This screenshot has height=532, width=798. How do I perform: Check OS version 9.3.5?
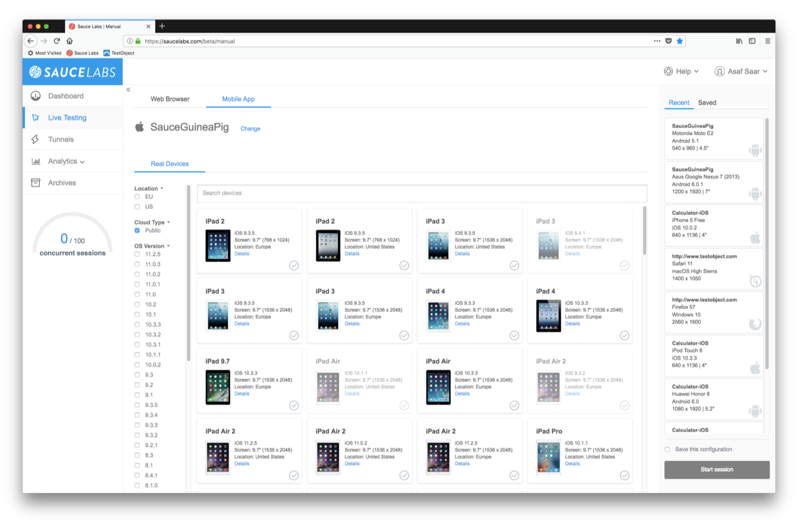pos(137,405)
